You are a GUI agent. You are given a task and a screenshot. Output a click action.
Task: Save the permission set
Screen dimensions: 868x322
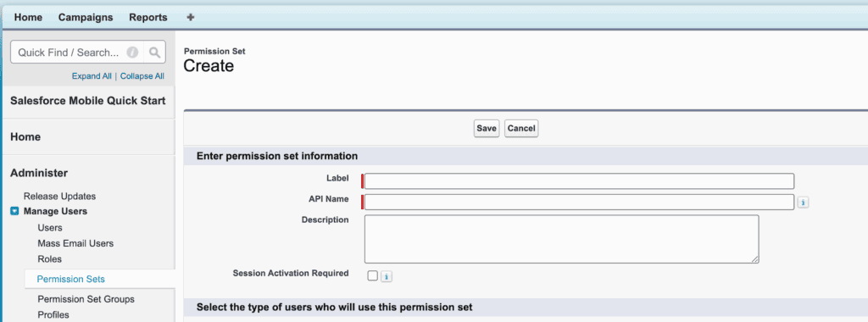click(x=487, y=128)
